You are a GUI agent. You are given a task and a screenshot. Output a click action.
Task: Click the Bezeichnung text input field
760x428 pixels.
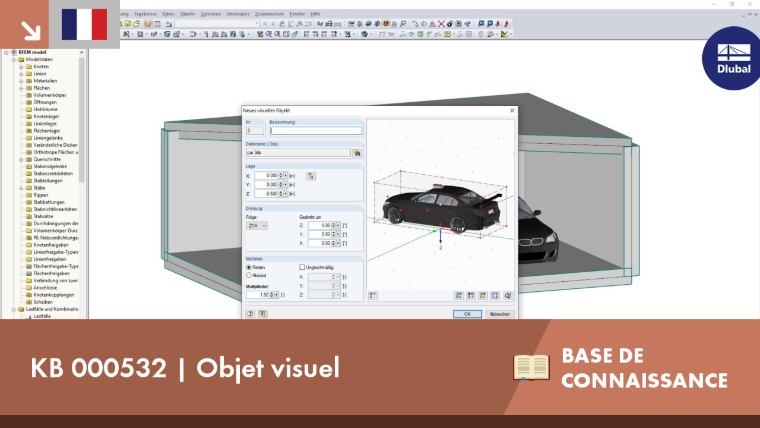coord(316,131)
